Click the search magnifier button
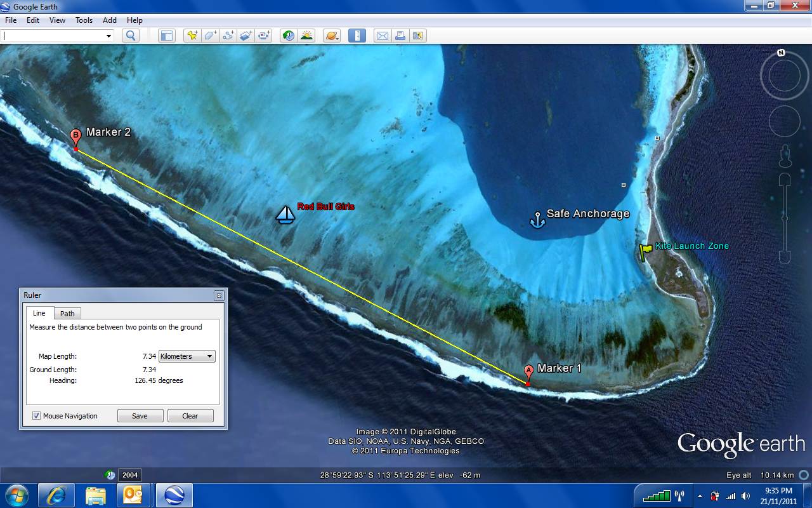812x508 pixels. coord(131,36)
